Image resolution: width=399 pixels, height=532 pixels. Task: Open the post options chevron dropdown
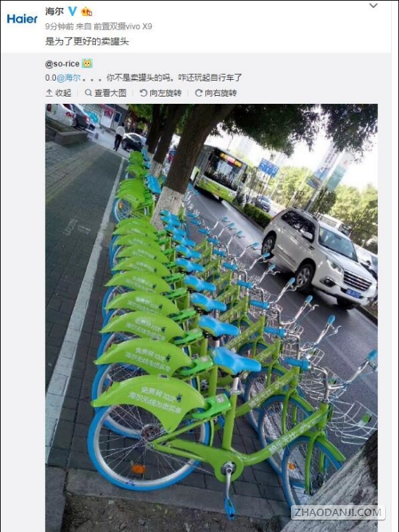[373, 6]
